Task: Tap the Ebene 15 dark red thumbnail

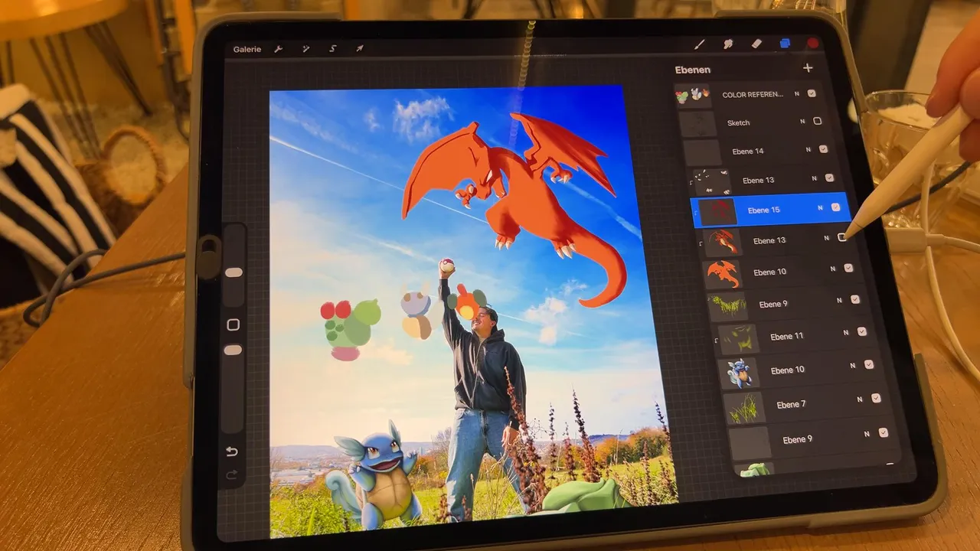Action: pyautogui.click(x=717, y=212)
